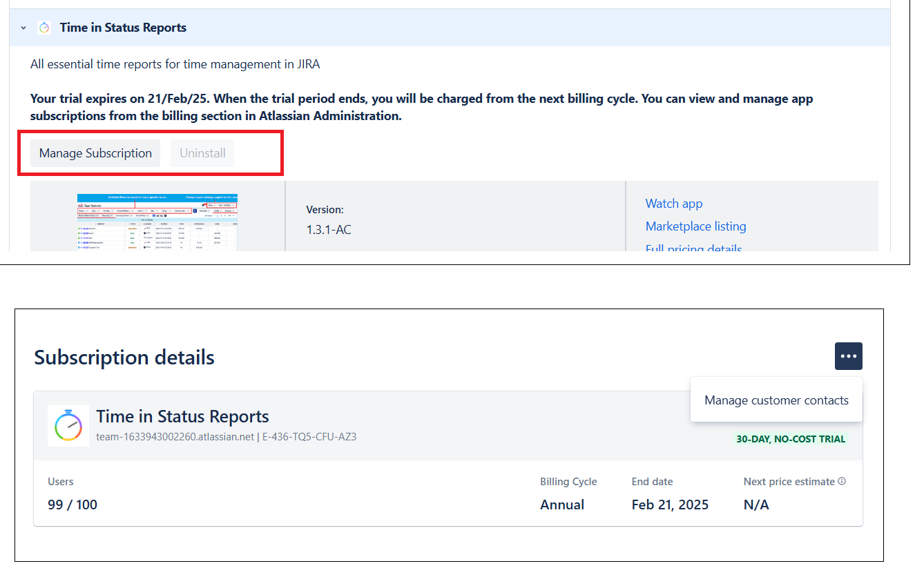The image size is (924, 577).
Task: Open the three-dots more actions menu
Action: pos(849,356)
